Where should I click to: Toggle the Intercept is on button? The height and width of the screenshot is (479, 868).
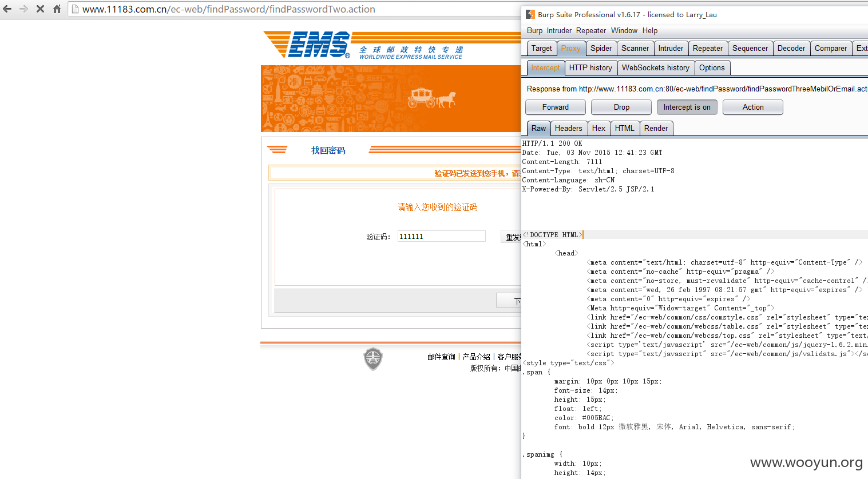687,107
